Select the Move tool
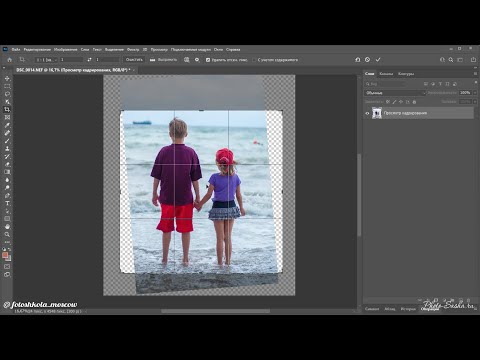Viewport: 480px width, 360px height. coord(7,79)
